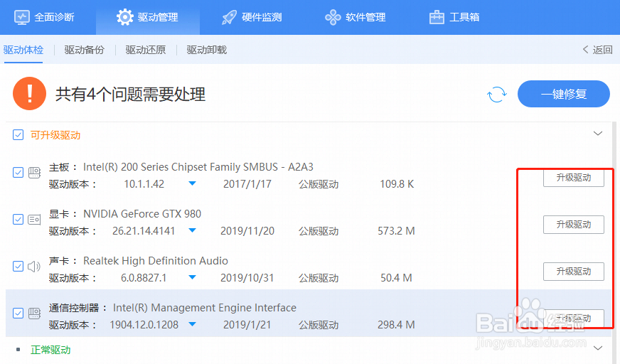Click the 109.8 K size value
Viewport: 620px width, 364px height.
click(x=397, y=184)
